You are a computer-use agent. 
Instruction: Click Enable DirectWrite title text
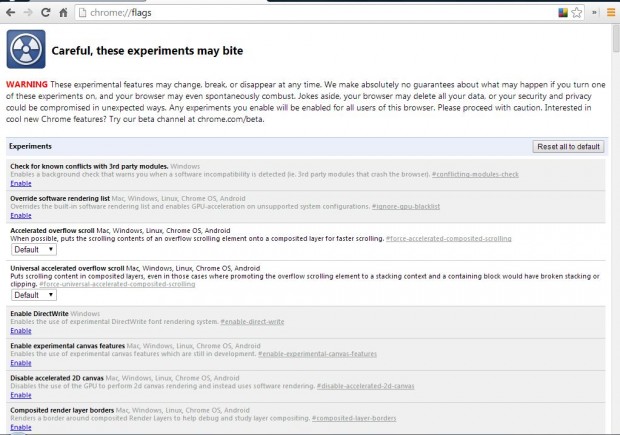pyautogui.click(x=40, y=314)
